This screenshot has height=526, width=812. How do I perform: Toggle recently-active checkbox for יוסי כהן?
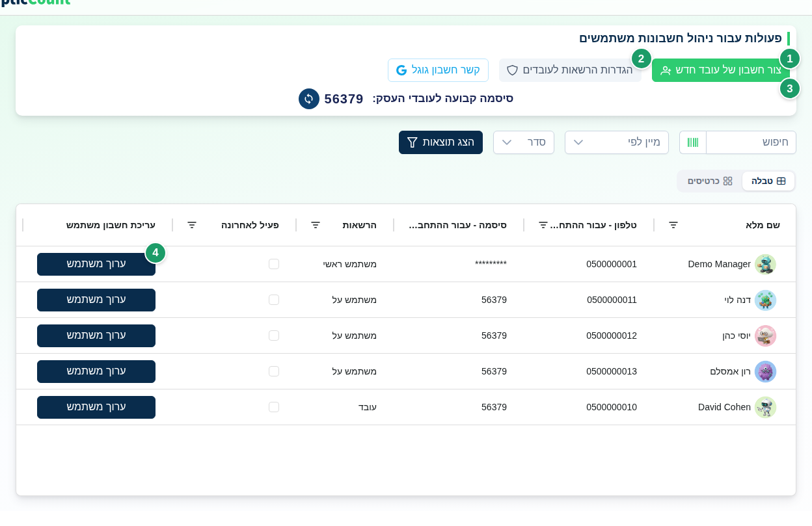(x=274, y=335)
